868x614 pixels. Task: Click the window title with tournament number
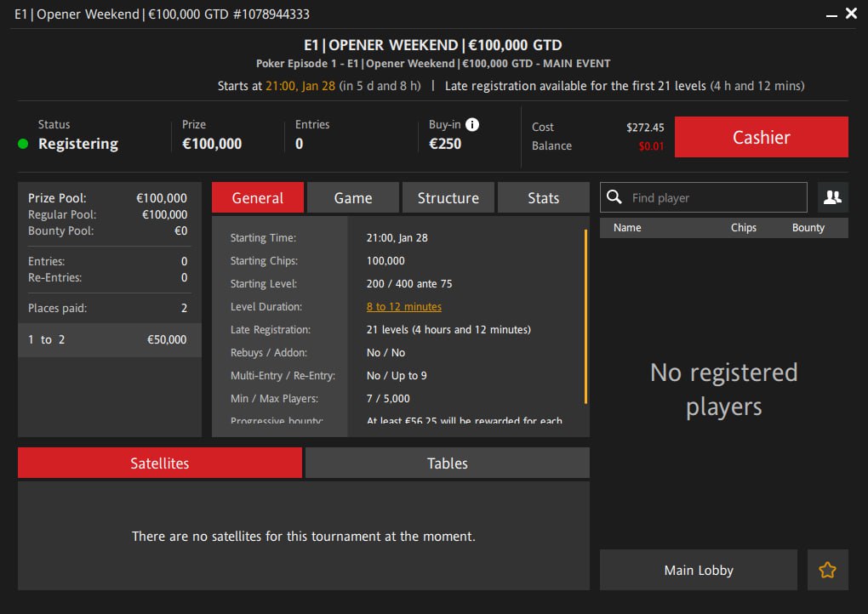tap(163, 14)
